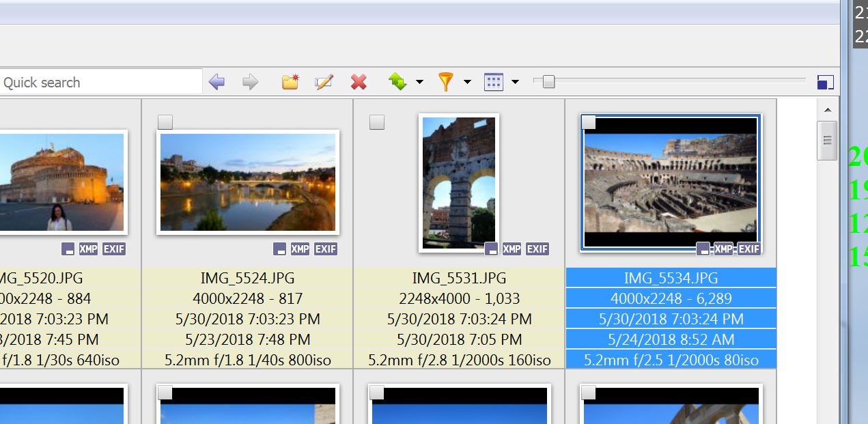Go forward with the gray right arrow
This screenshot has height=424, width=868.
click(251, 82)
